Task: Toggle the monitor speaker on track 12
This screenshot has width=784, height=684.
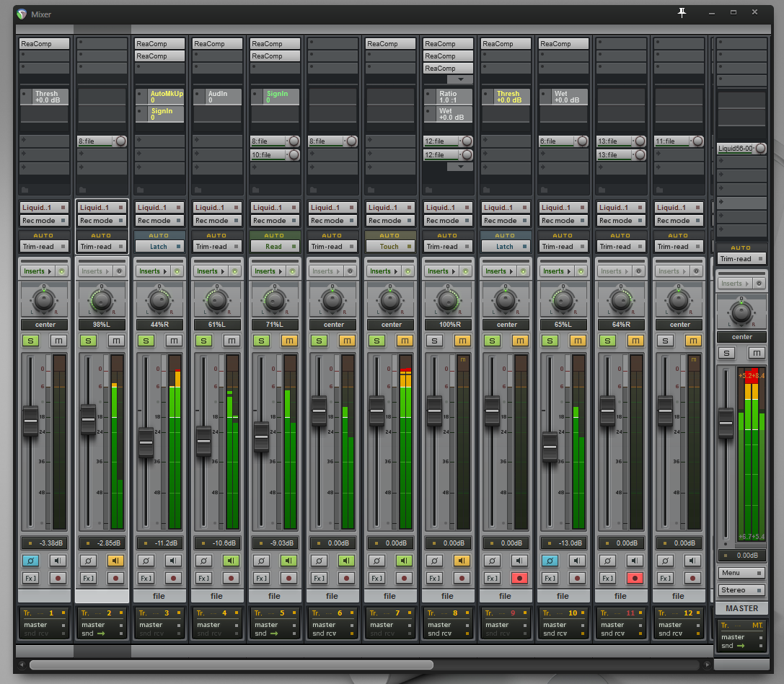Action: click(x=692, y=561)
